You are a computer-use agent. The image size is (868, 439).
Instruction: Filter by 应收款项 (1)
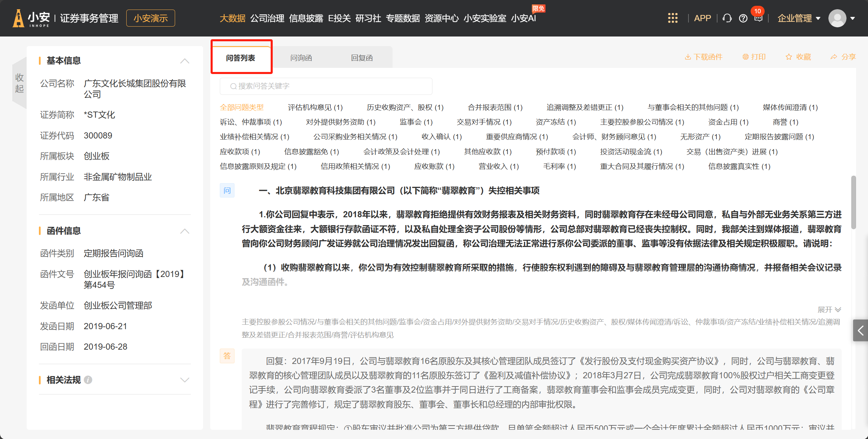(x=240, y=152)
